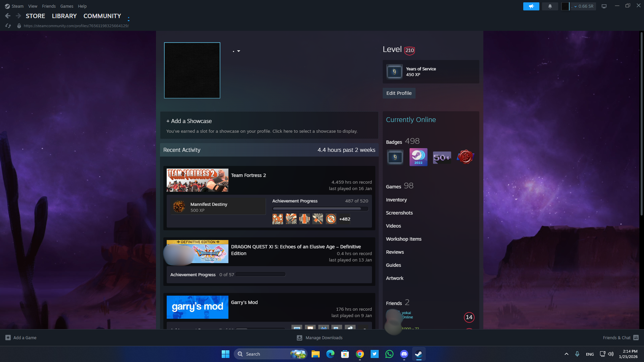Screen dimensions: 644x362
Task: Click the Add a Game plus icon
Action: click(8, 338)
